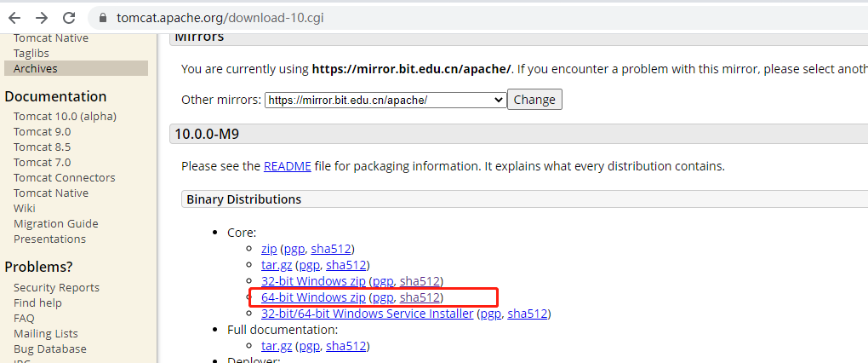Reload the page with the refresh icon
This screenshot has height=363, width=868.
[x=69, y=18]
